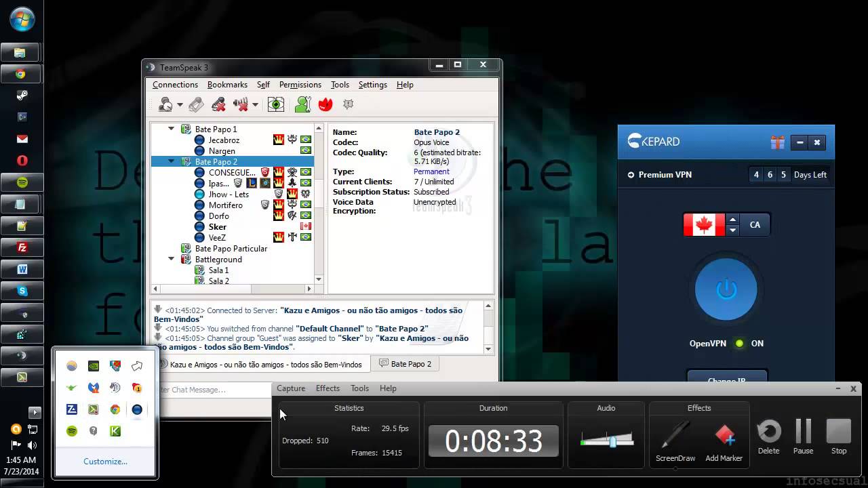Collapse the Bate Papo 1 channel
This screenshot has width=868, height=488.
click(x=171, y=129)
